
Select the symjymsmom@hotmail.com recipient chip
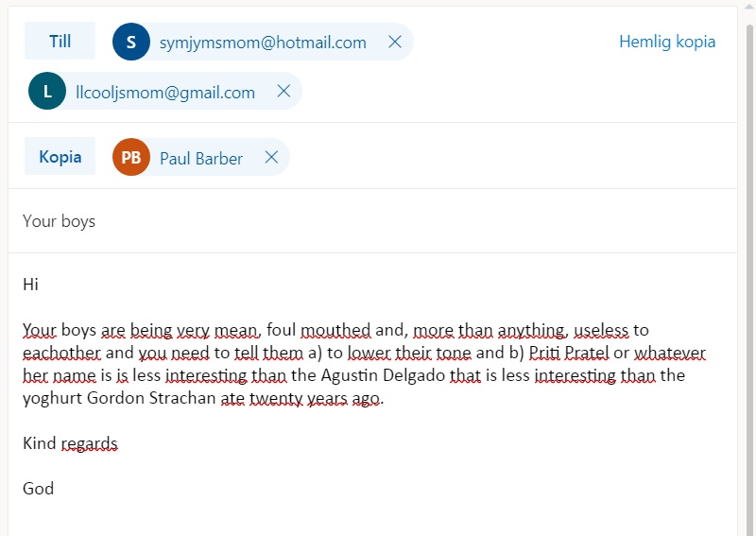(x=263, y=42)
